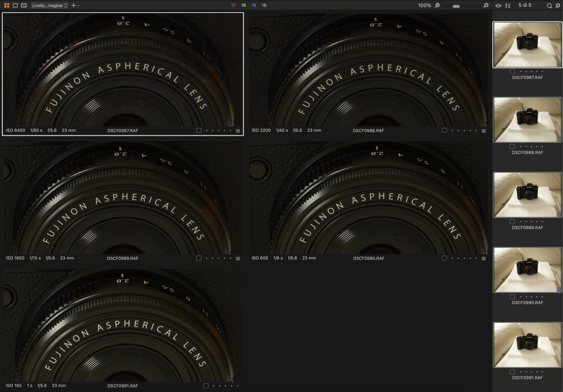Select the DSCF0989.RAF browser thumbnail
563x392 pixels.
coord(527,195)
